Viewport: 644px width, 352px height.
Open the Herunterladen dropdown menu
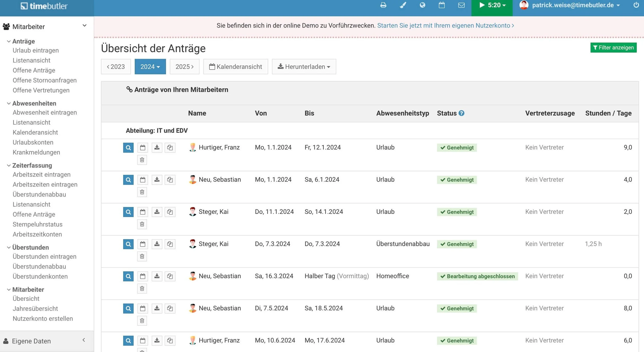304,67
